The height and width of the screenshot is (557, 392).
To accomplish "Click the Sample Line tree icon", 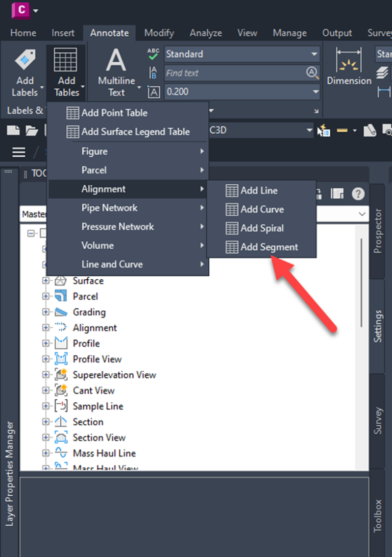I will click(61, 406).
